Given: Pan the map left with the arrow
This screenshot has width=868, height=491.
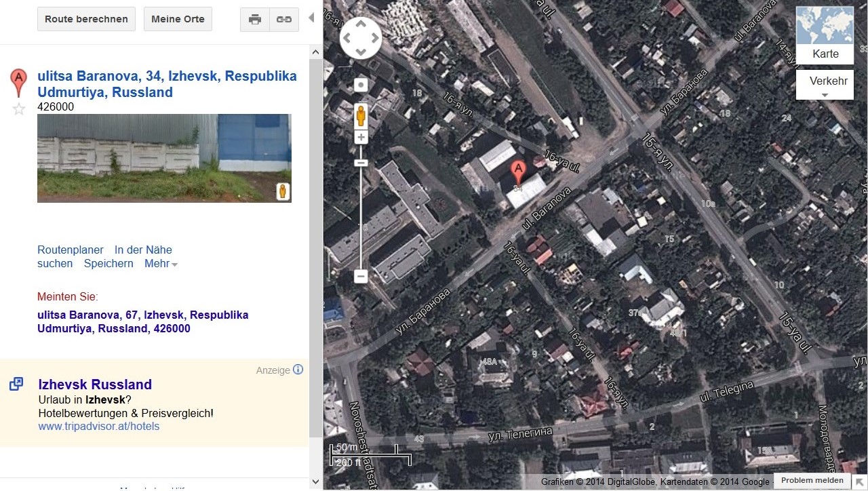Looking at the screenshot, I should [x=347, y=38].
